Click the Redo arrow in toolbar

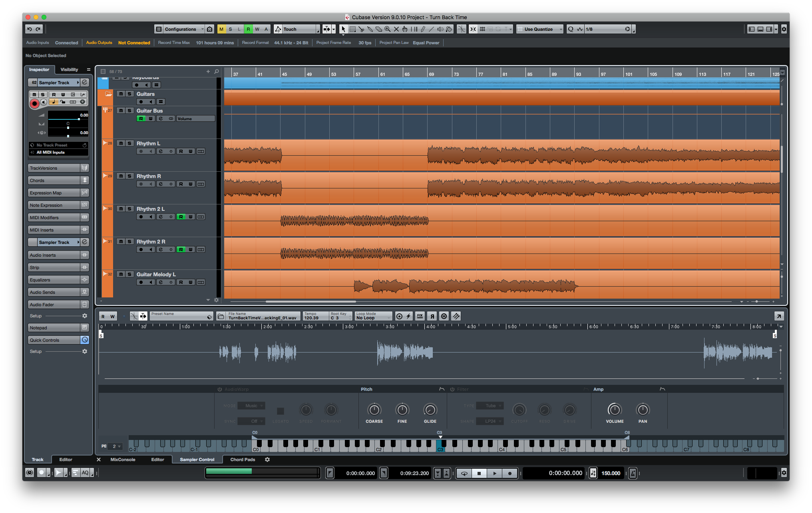[38, 29]
